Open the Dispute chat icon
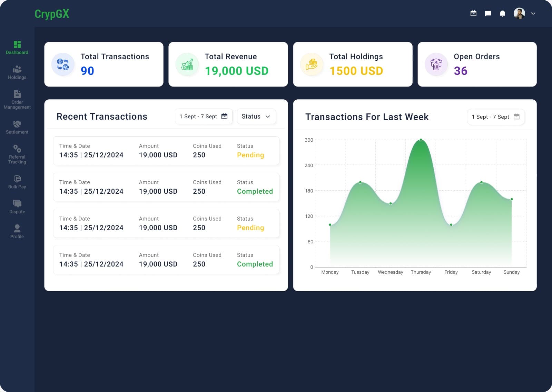Image resolution: width=552 pixels, height=392 pixels. tap(17, 203)
